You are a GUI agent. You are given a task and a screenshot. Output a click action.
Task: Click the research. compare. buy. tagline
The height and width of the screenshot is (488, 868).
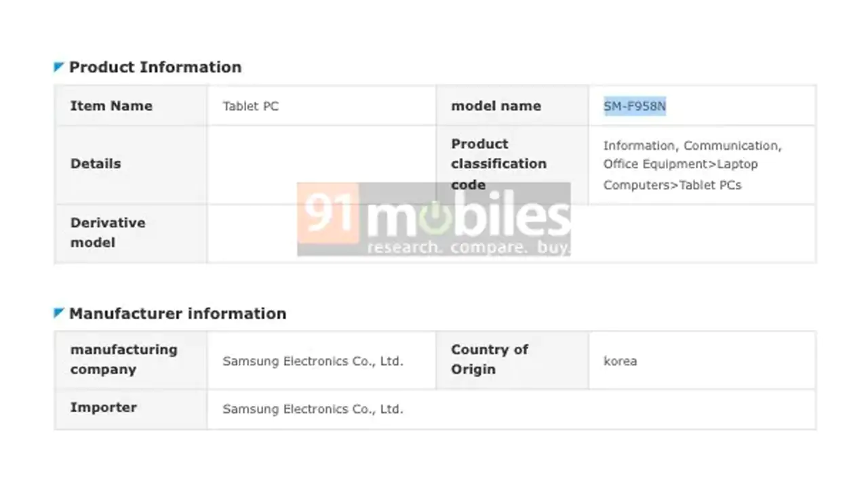(468, 247)
